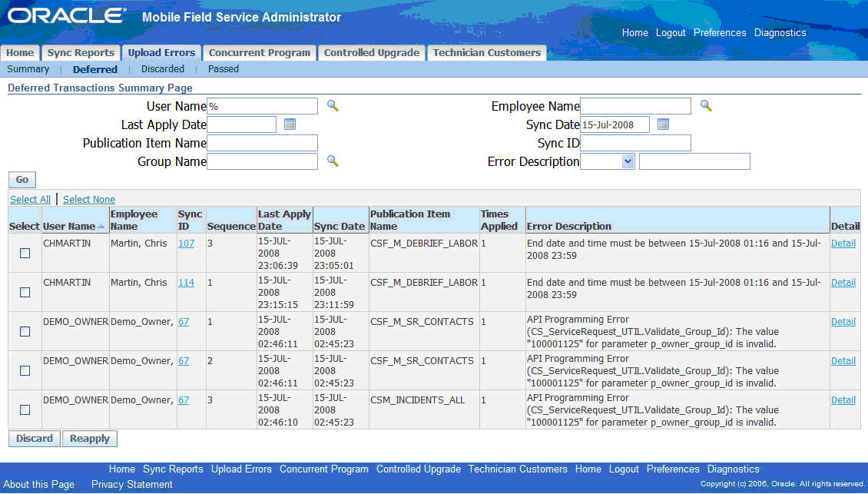Image resolution: width=868 pixels, height=494 pixels.
Task: Click Preferences link in footer
Action: tap(673, 469)
